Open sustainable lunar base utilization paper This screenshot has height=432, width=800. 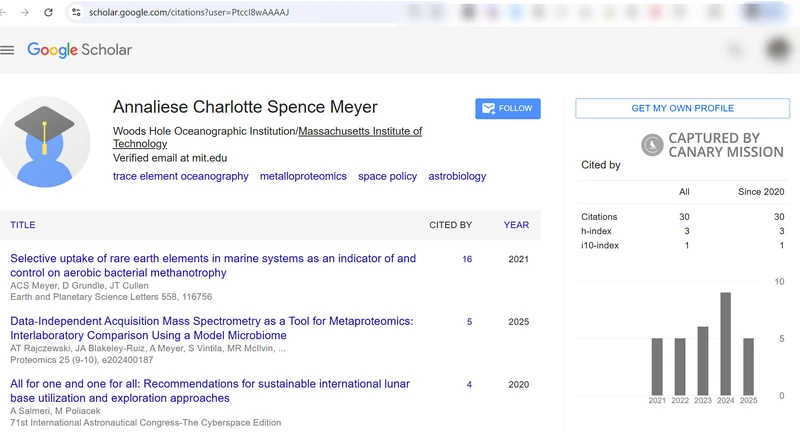point(210,391)
